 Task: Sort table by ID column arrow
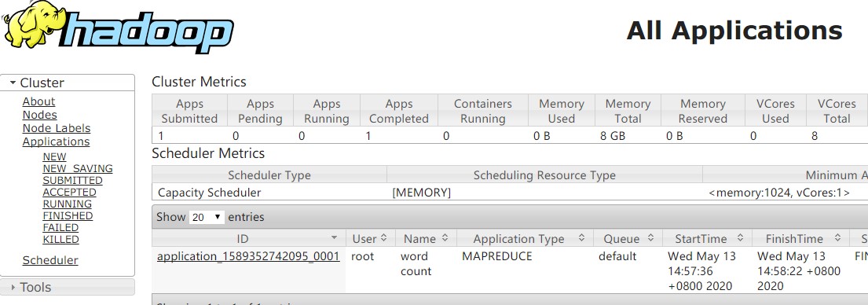tap(334, 238)
